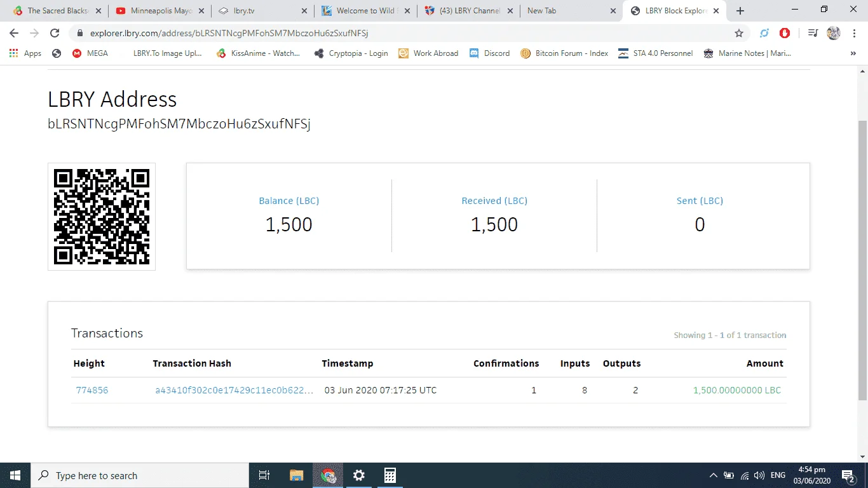Open the Chrome profile avatar
Image resolution: width=868 pixels, height=488 pixels.
[x=834, y=34]
